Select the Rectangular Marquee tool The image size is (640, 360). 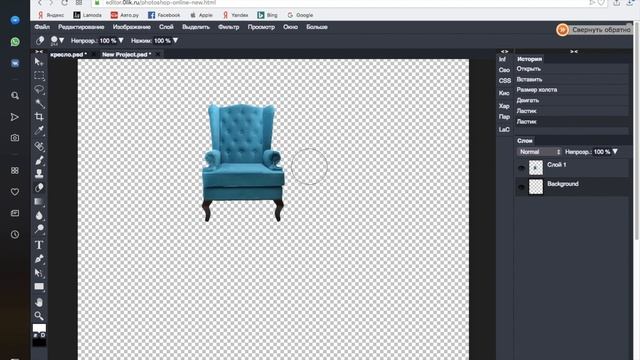(39, 76)
